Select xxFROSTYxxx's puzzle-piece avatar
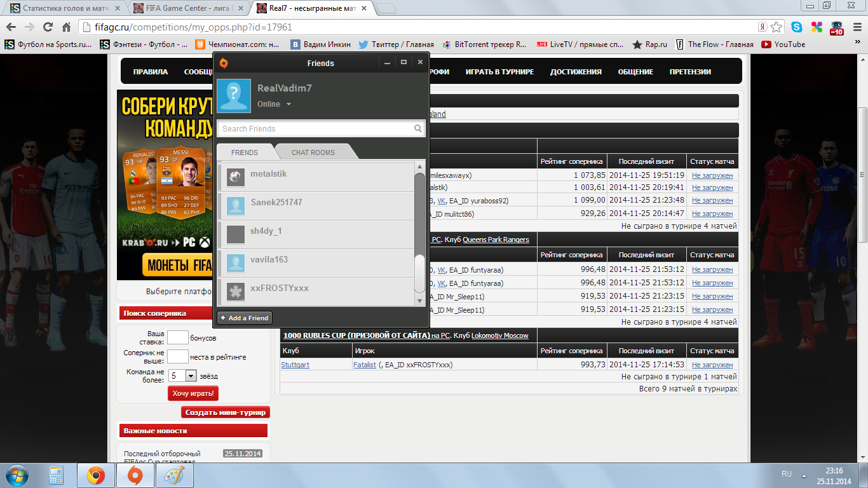The image size is (868, 488). pos(236,291)
